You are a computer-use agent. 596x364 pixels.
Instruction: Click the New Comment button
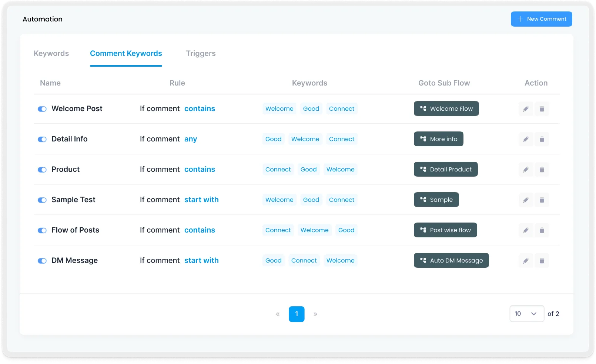(x=541, y=19)
